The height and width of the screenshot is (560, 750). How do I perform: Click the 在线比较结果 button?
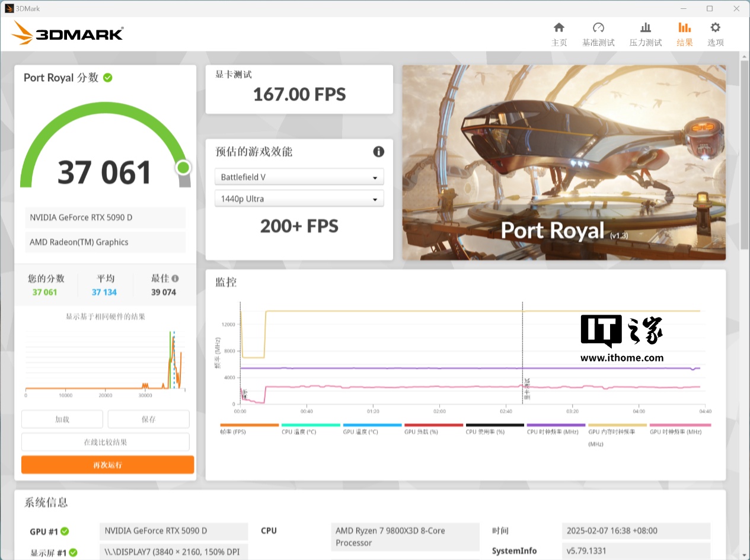click(106, 442)
